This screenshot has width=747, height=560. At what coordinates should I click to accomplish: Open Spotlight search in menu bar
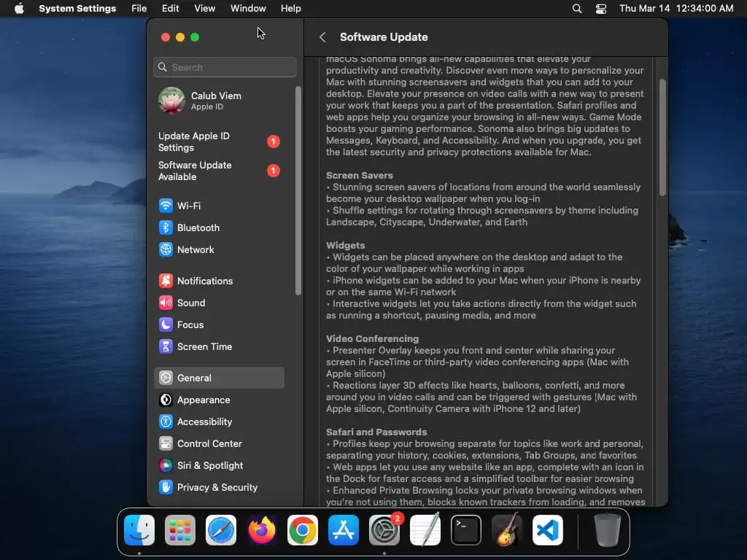click(577, 9)
